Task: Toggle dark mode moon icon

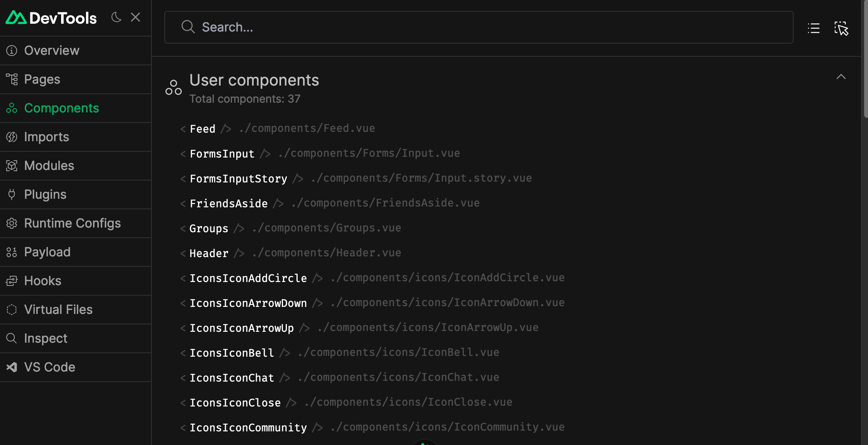Action: [116, 16]
